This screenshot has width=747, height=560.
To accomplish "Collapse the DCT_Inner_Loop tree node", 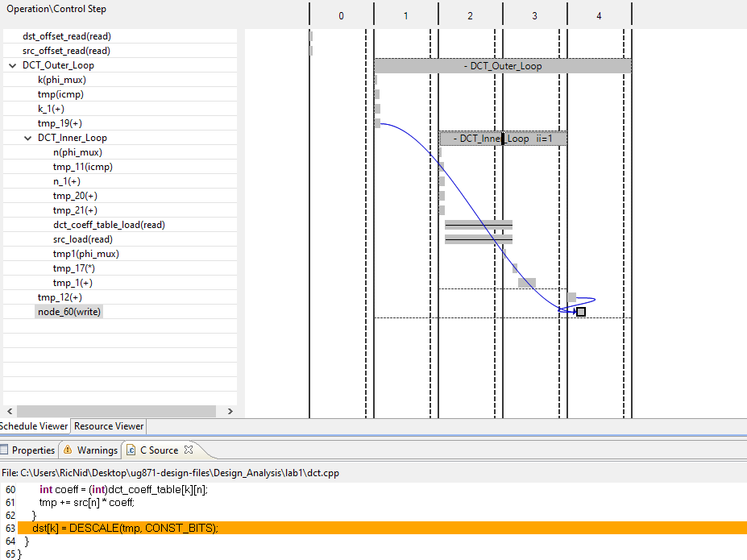I will click(27, 138).
